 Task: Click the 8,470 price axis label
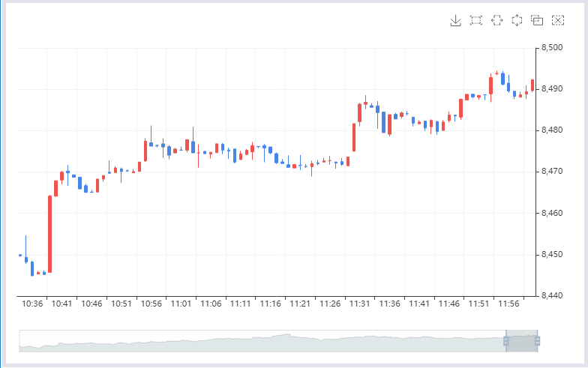pyautogui.click(x=552, y=172)
